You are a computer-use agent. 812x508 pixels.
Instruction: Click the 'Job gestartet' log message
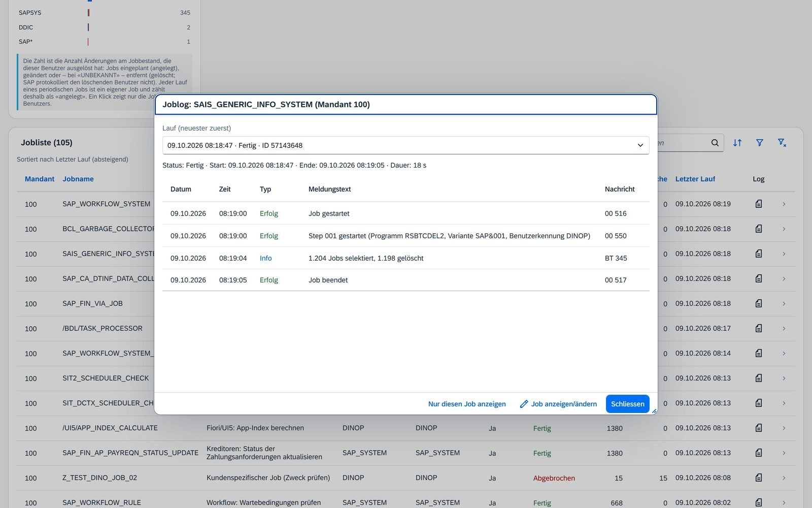point(329,213)
